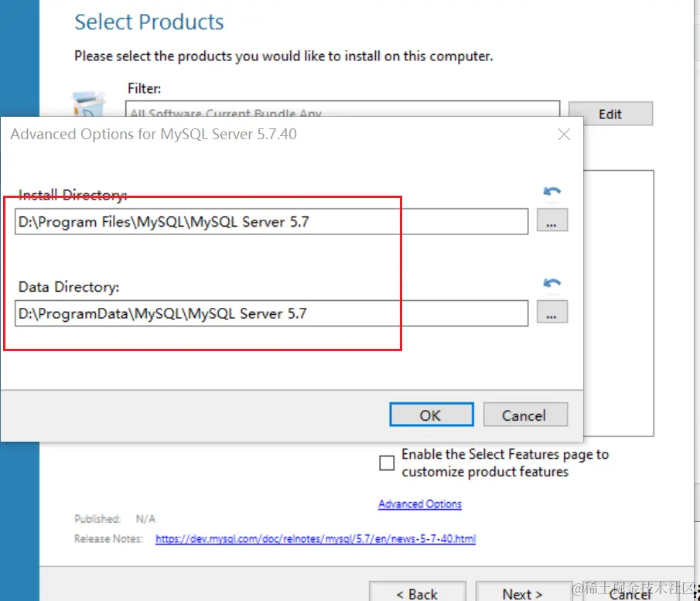This screenshot has width=700, height=601.
Task: Click the Filter text field
Action: point(343,109)
